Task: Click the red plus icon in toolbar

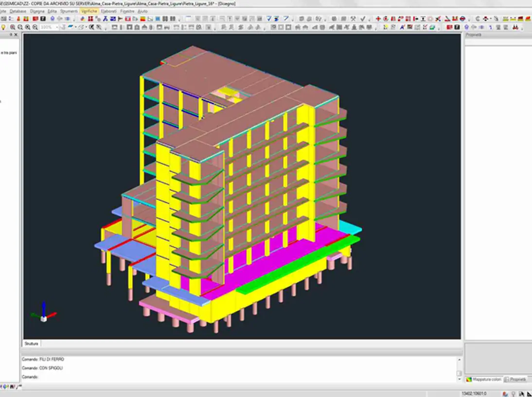Action: [378, 19]
